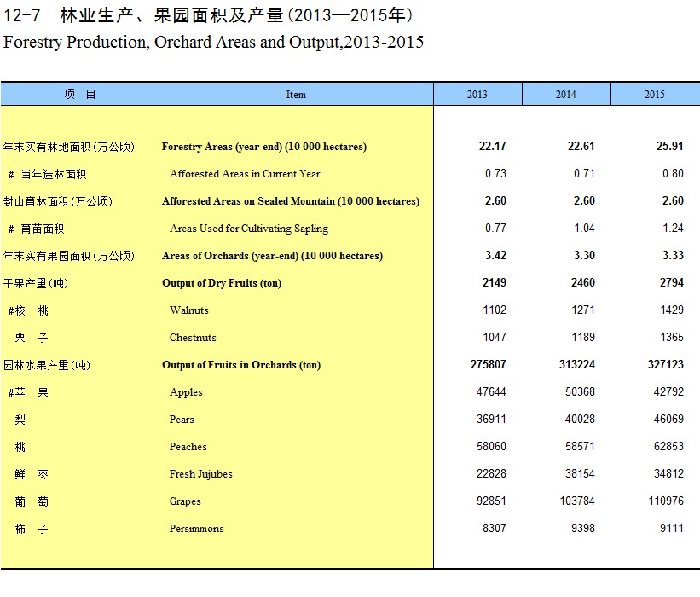700x597 pixels.
Task: Select Chinese label '鲜 枣'
Action: click(x=32, y=475)
